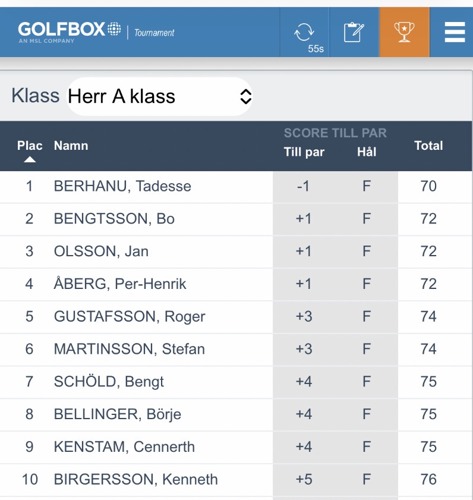Image resolution: width=473 pixels, height=500 pixels.
Task: Sort by Hål column header
Action: (367, 152)
